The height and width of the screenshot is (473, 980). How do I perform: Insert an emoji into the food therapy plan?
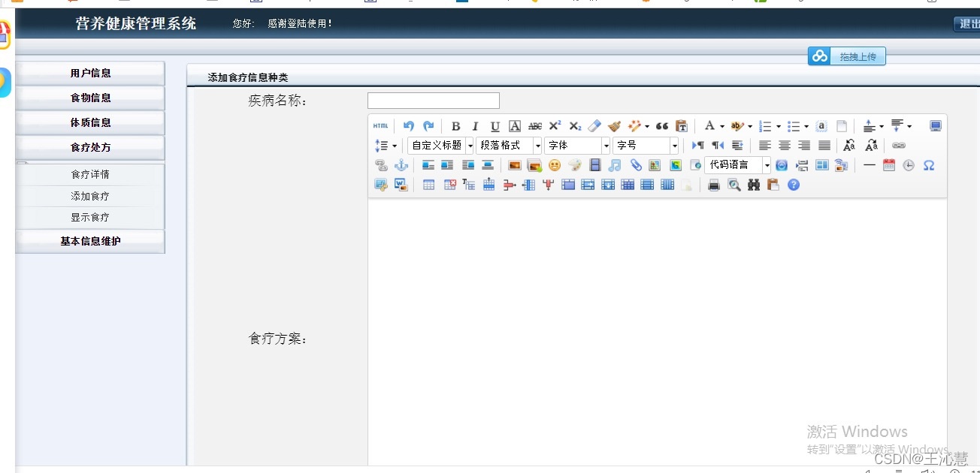point(555,165)
